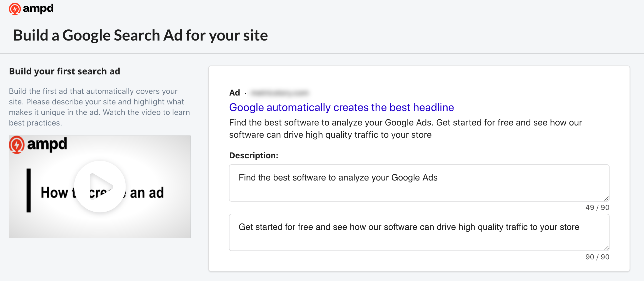Click the bold 'Ad' label in preview
This screenshot has width=644, height=281.
(x=234, y=93)
